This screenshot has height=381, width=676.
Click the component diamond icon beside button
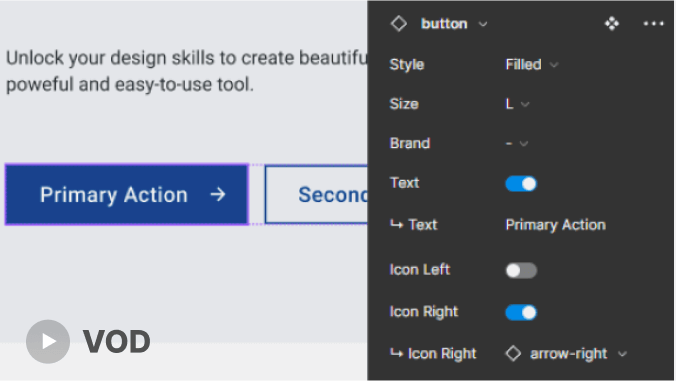(398, 23)
